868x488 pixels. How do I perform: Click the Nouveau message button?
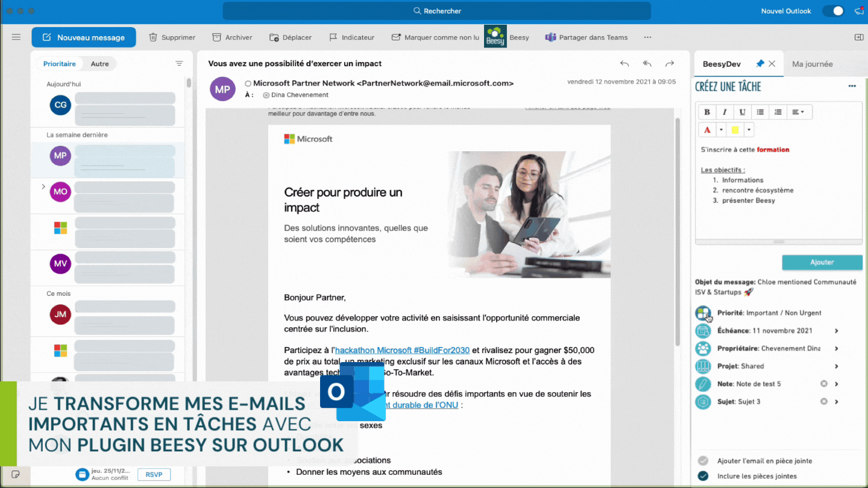click(84, 37)
